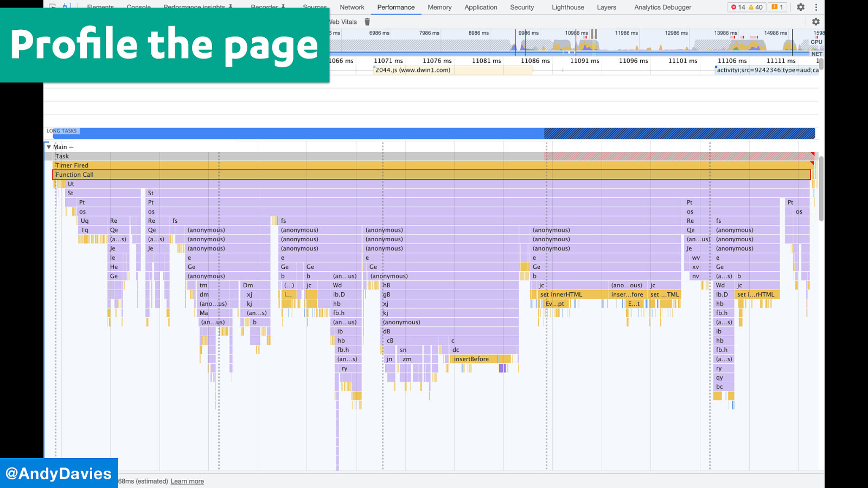Open the Analytics Debugger tab
This screenshot has height=488, width=868.
click(663, 7)
